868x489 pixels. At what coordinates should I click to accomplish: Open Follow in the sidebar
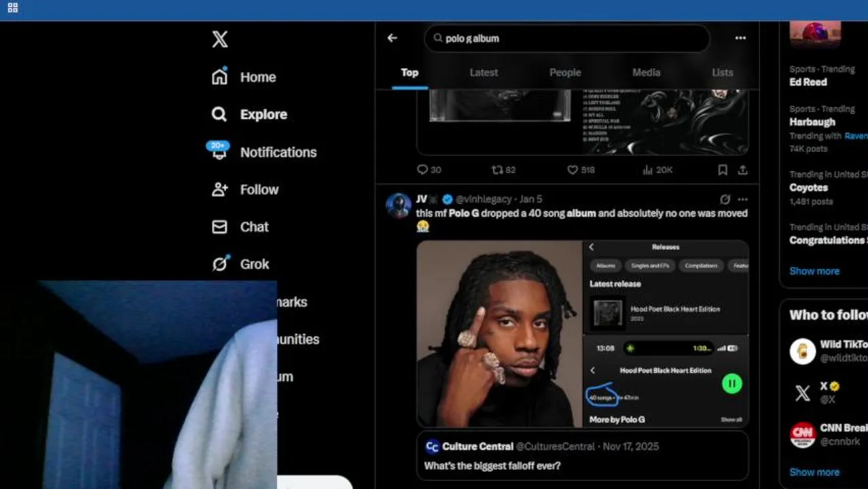(259, 189)
